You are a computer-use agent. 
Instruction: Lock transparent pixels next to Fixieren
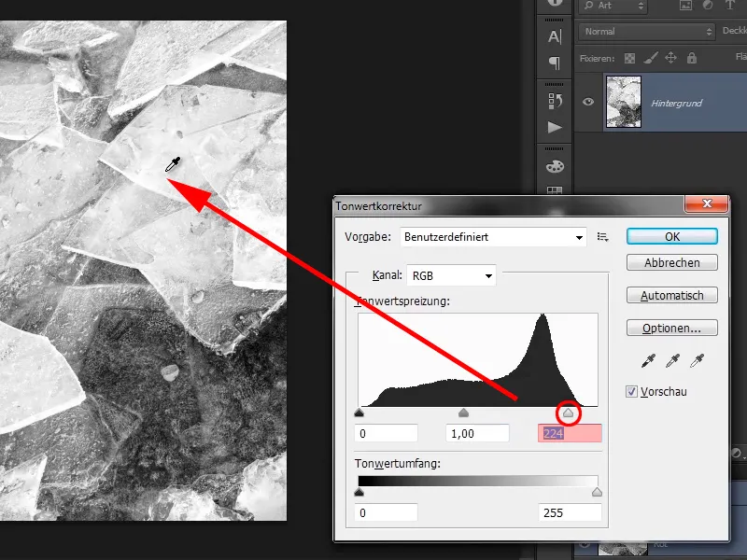click(x=629, y=58)
